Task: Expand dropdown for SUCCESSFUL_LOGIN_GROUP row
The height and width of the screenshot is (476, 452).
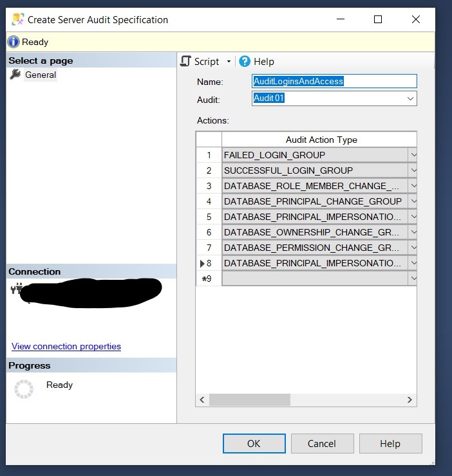Action: pyautogui.click(x=413, y=170)
